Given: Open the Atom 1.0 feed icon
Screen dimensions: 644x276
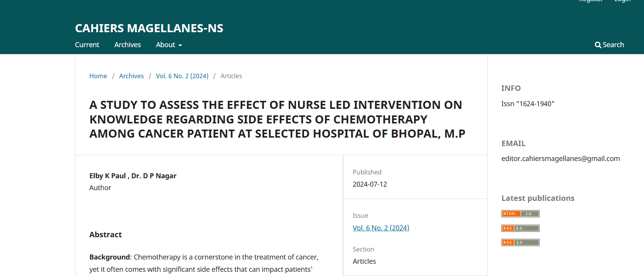Looking at the screenshot, I should (520, 214).
